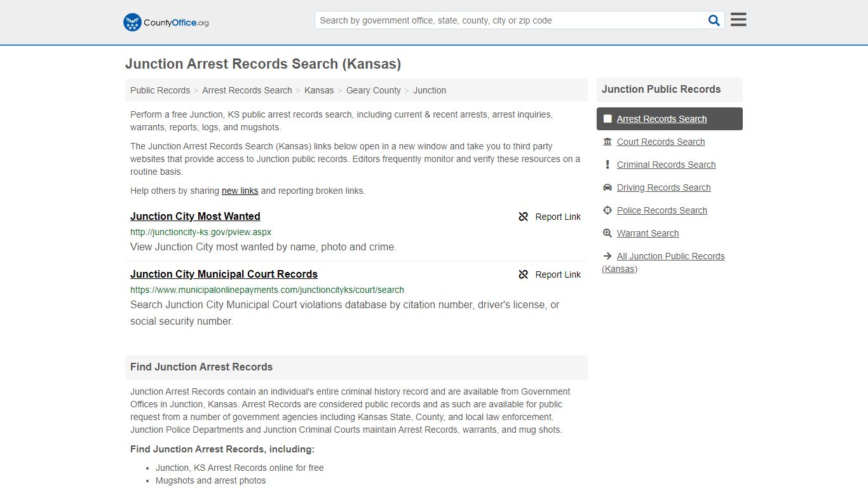Follow the new links hyperlink
Viewport: 868px width, 488px height.
coord(240,191)
